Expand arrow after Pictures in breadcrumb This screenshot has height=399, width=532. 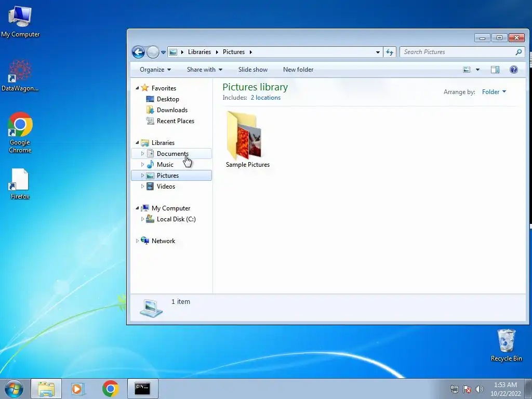click(251, 52)
